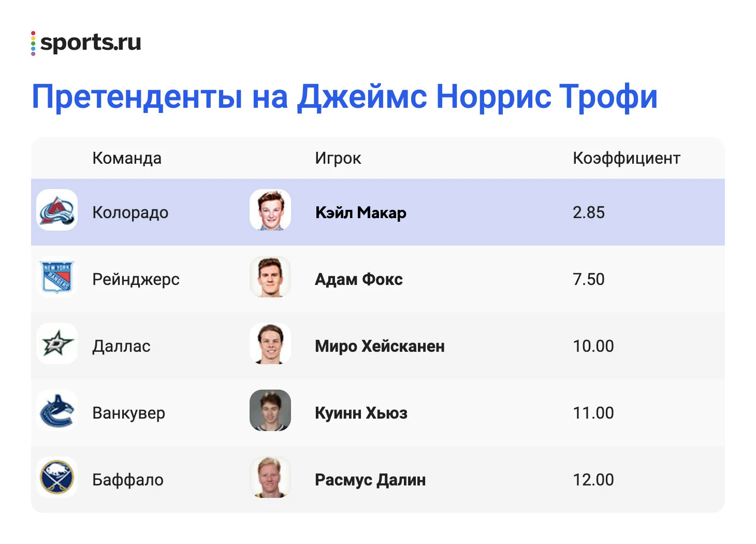
Task: Click the Dallas Stars team logo
Action: click(x=57, y=343)
